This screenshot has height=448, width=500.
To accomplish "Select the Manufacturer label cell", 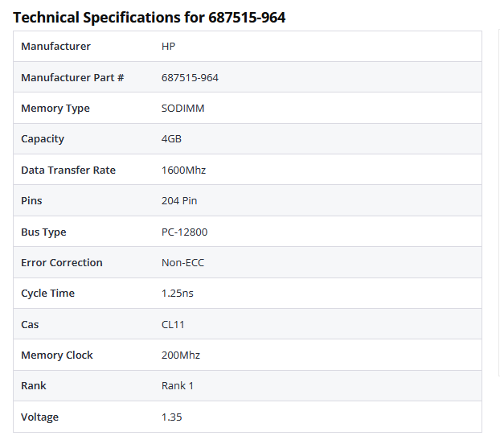I will click(x=55, y=47).
